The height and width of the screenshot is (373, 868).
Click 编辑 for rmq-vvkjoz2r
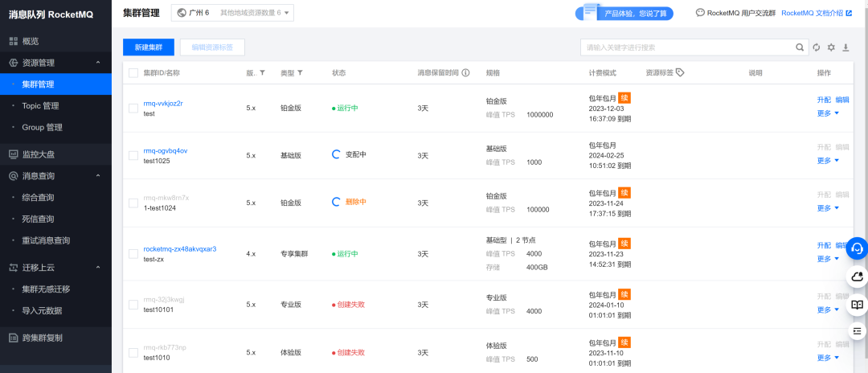(x=842, y=100)
